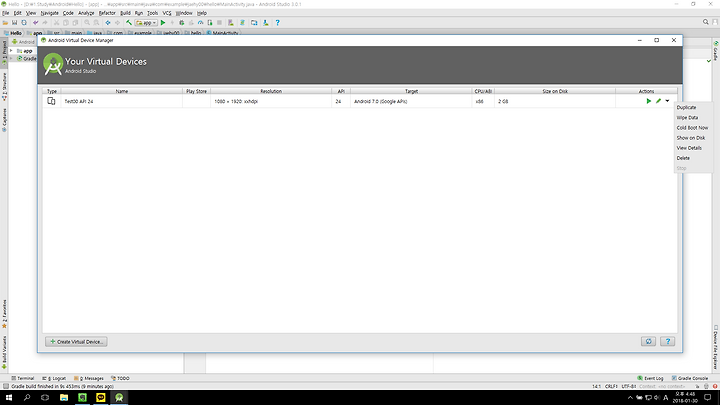Click the toolbar Help question mark icon
The height and width of the screenshot is (405, 720).
[277, 22]
